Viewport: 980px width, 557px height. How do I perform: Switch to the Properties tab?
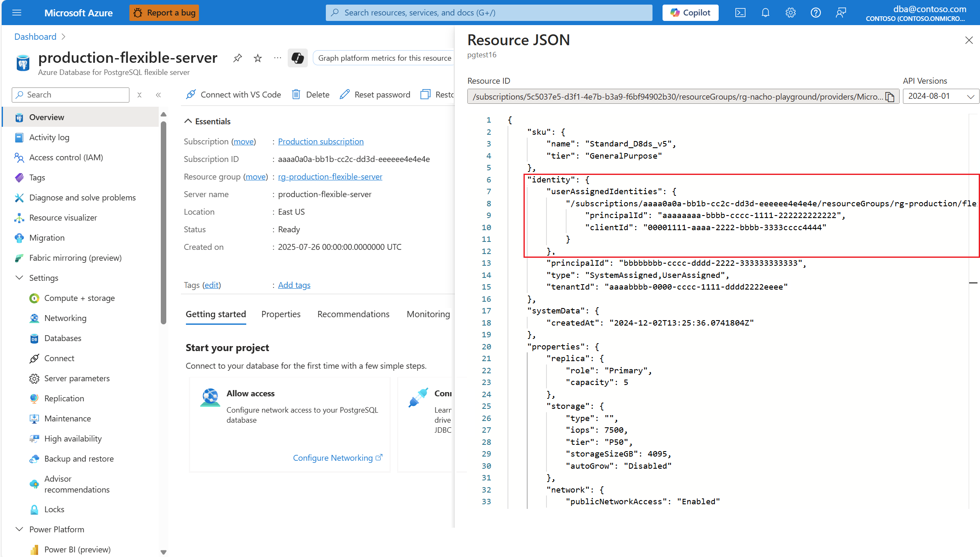click(281, 314)
